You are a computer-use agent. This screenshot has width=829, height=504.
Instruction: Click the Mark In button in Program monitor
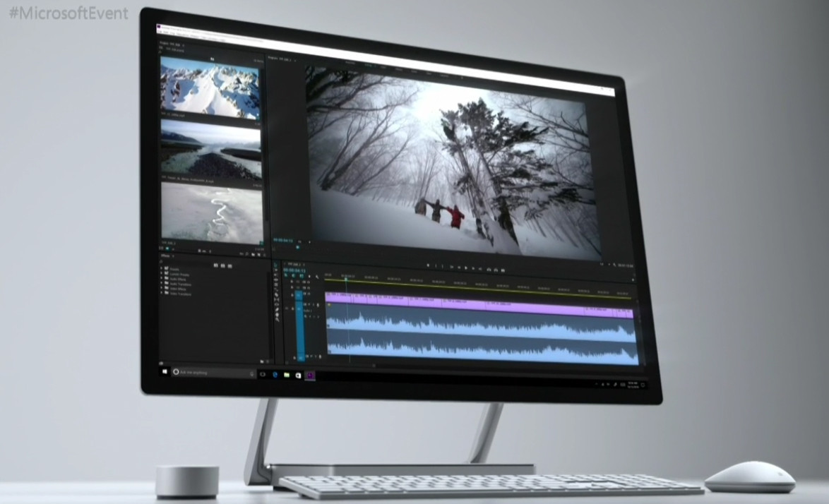pyautogui.click(x=436, y=265)
